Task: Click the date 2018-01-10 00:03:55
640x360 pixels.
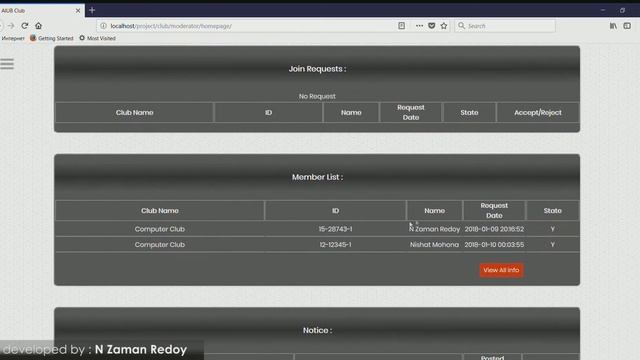Action: (494, 244)
